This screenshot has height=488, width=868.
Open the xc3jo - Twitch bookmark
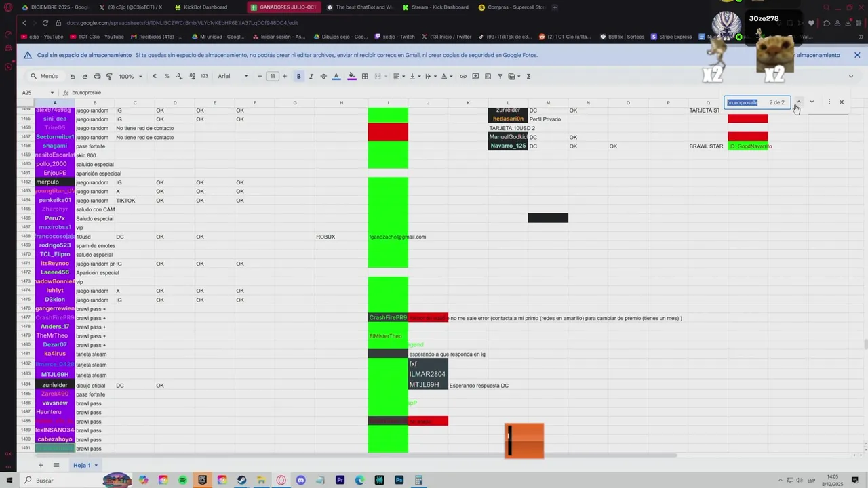(395, 37)
